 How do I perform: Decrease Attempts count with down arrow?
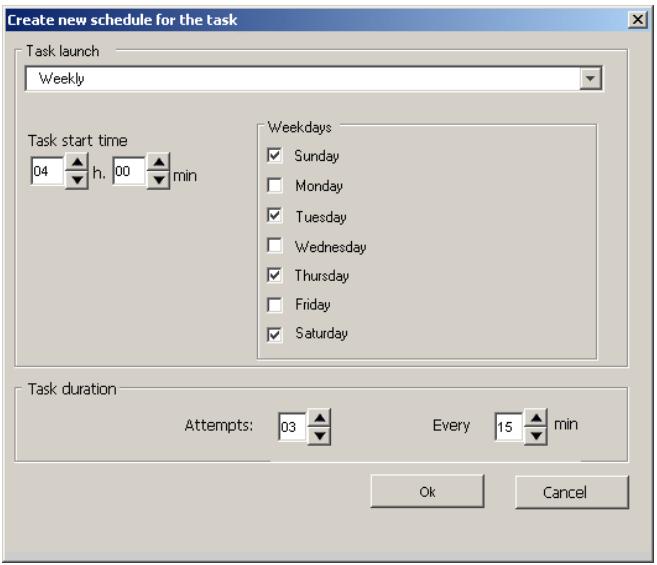coord(320,436)
